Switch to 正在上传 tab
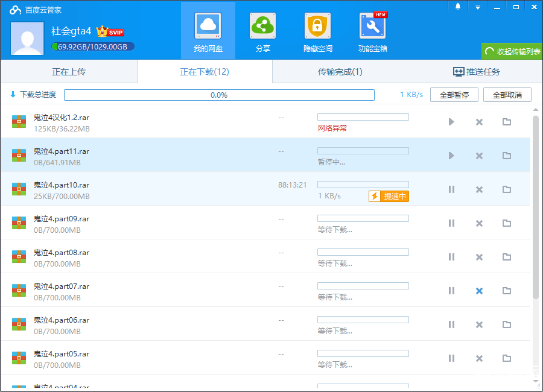Viewport: 543px width, 392px height. click(69, 72)
